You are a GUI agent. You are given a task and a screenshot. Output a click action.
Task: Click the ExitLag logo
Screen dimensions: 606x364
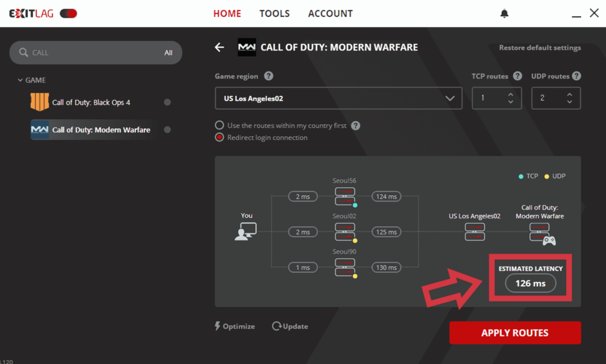click(x=31, y=14)
